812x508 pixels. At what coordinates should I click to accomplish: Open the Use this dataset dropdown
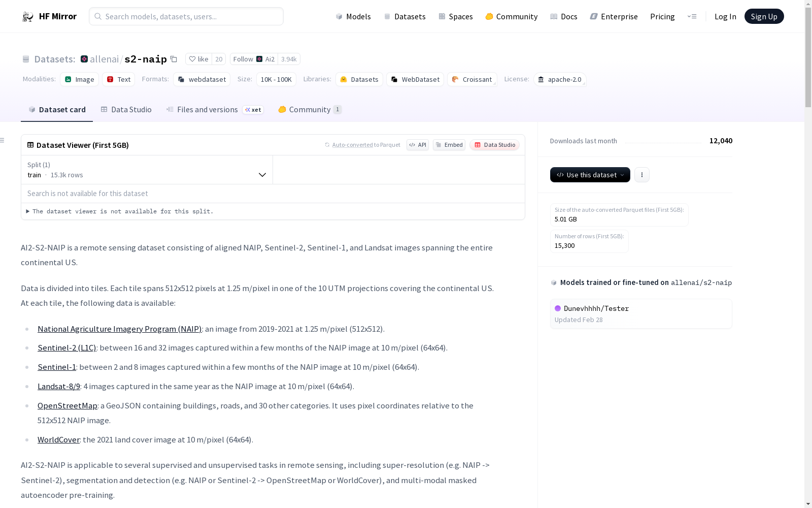coord(590,175)
